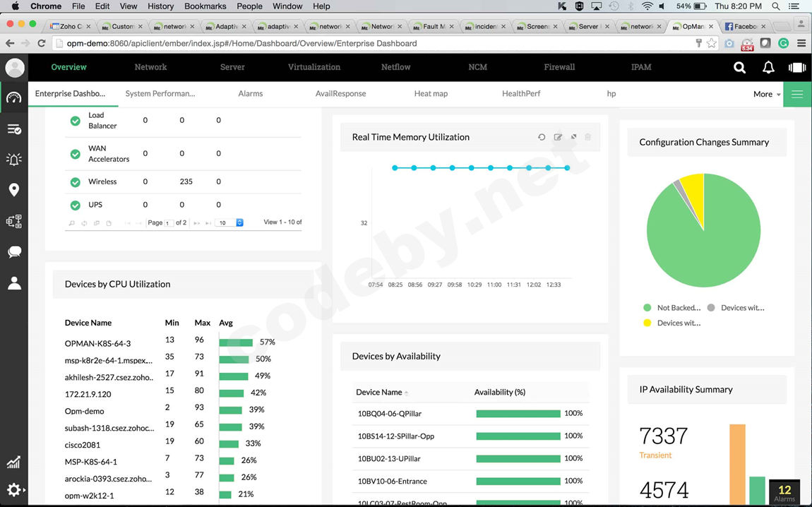The image size is (812, 507).
Task: Go to next page in table pager
Action: (x=197, y=223)
